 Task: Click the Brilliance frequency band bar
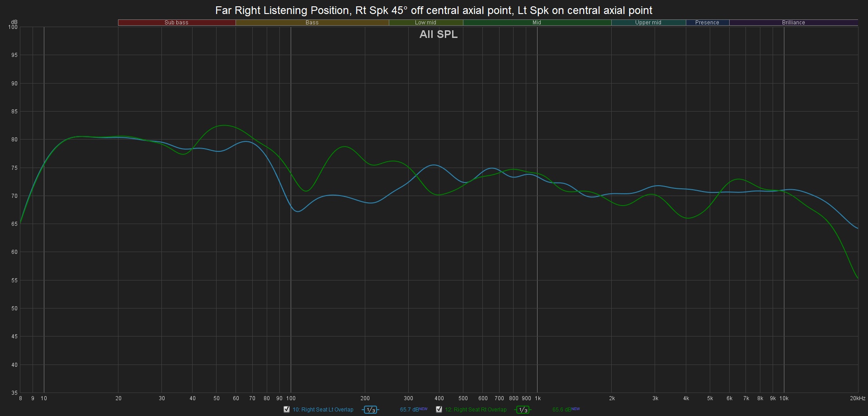pyautogui.click(x=793, y=23)
